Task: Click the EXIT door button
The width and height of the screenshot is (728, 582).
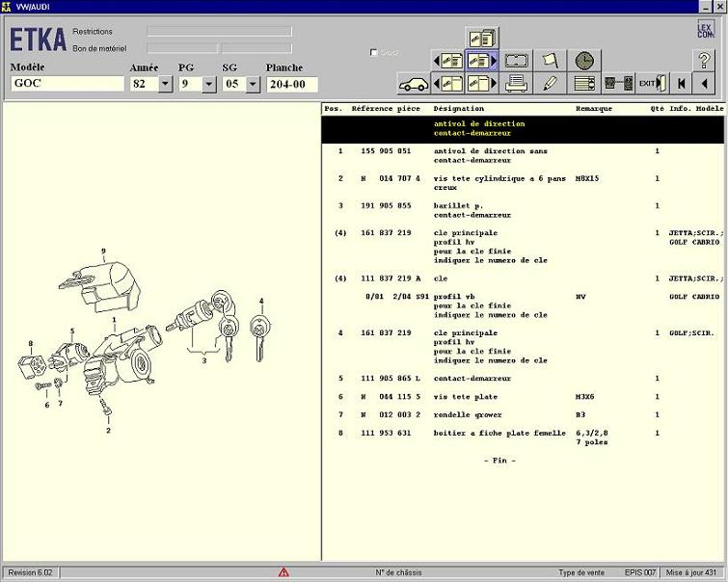Action: click(x=653, y=84)
